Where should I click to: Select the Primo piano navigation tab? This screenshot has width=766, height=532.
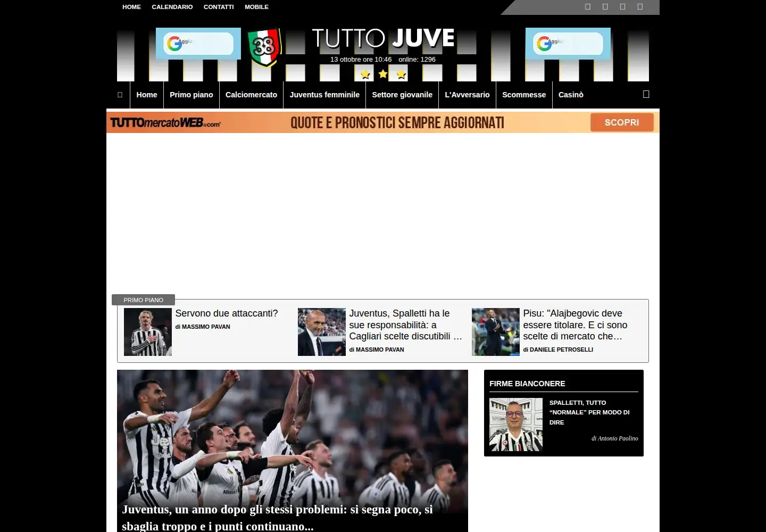click(x=191, y=95)
